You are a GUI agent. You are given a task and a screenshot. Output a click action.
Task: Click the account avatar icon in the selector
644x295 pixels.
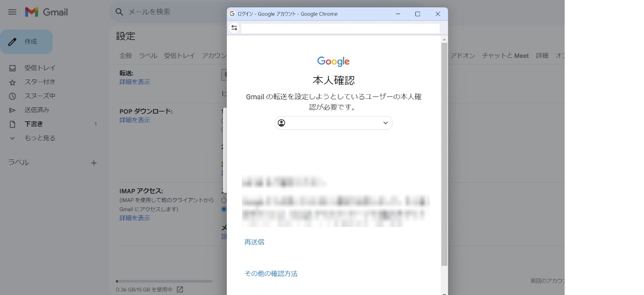pyautogui.click(x=282, y=123)
